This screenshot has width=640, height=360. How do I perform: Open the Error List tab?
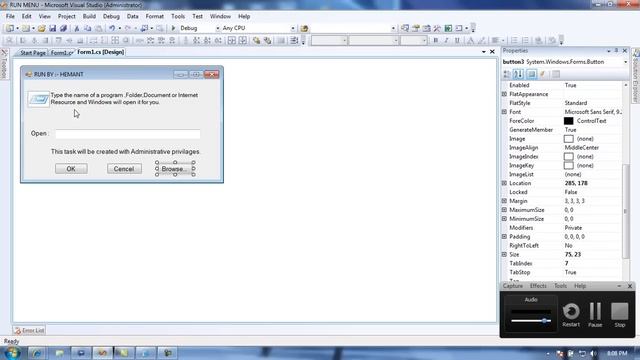[29, 330]
